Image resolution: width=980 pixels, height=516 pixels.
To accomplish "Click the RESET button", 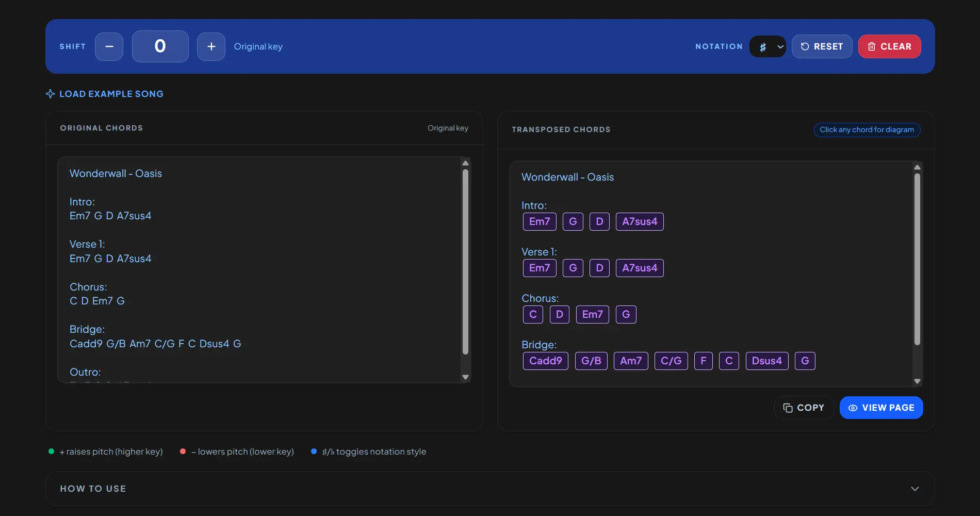I will [822, 46].
